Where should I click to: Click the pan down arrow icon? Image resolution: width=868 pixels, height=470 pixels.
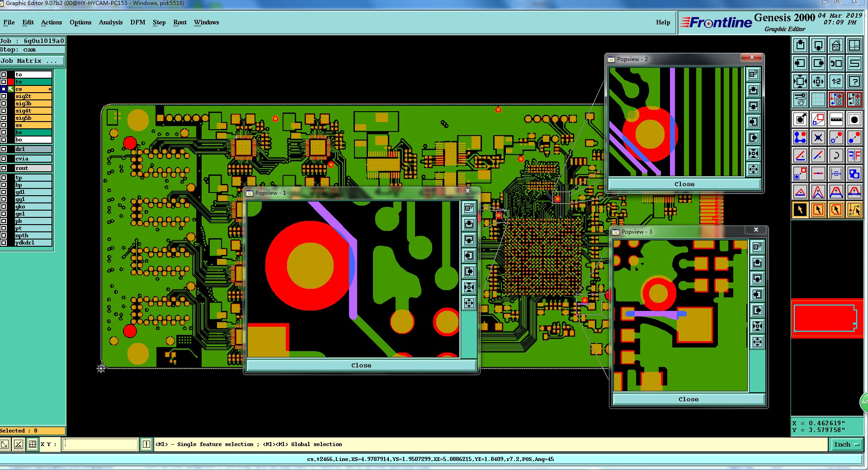click(818, 45)
